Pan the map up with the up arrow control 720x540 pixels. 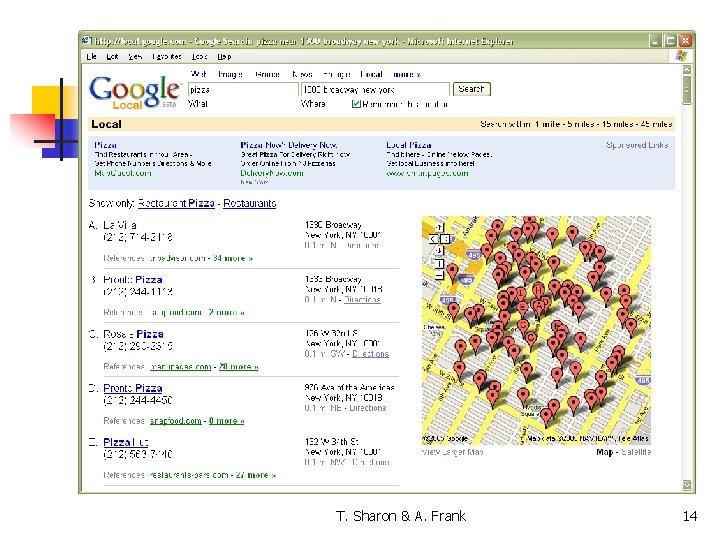(x=439, y=227)
